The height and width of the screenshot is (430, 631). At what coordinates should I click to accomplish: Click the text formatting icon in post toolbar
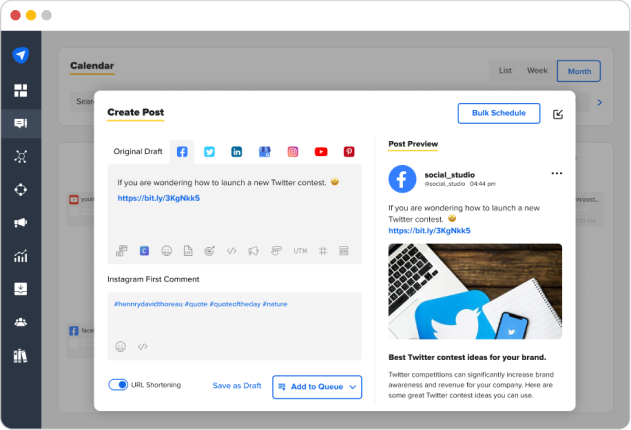276,251
